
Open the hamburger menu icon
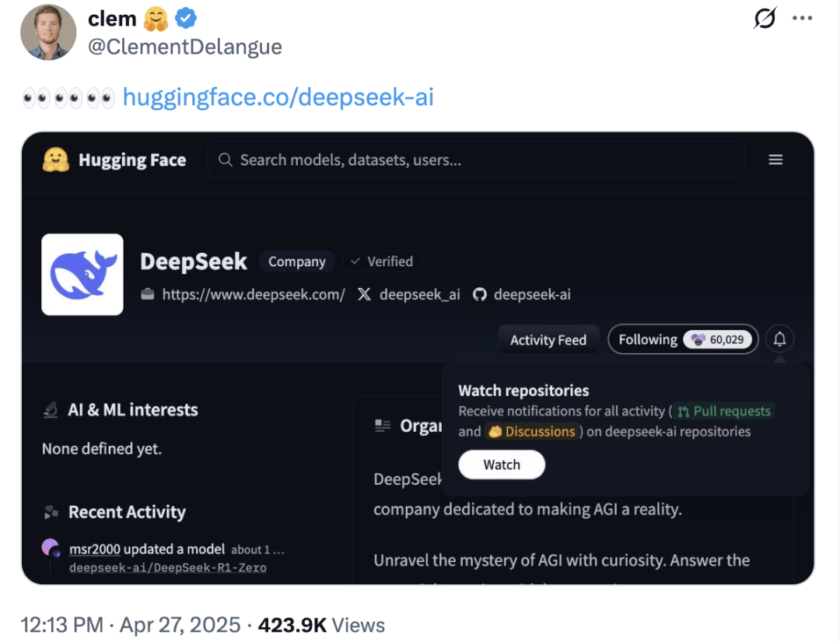775,160
